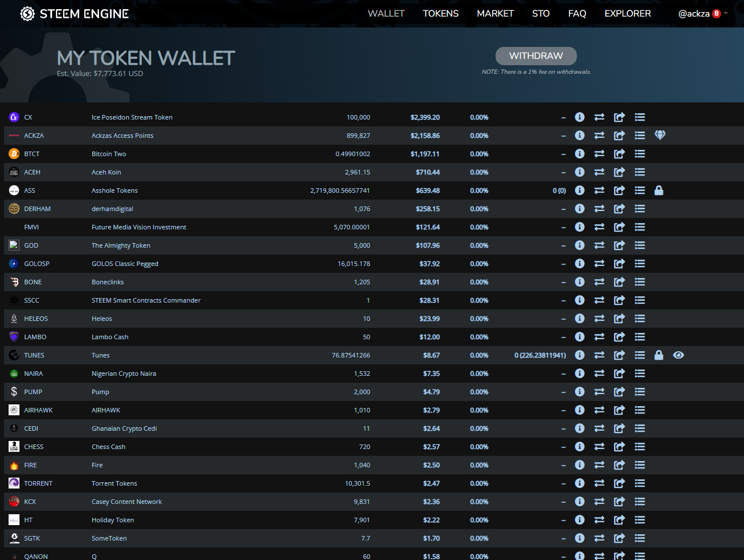
Task: Click the transfer arrows icon for SSCC
Action: (599, 300)
